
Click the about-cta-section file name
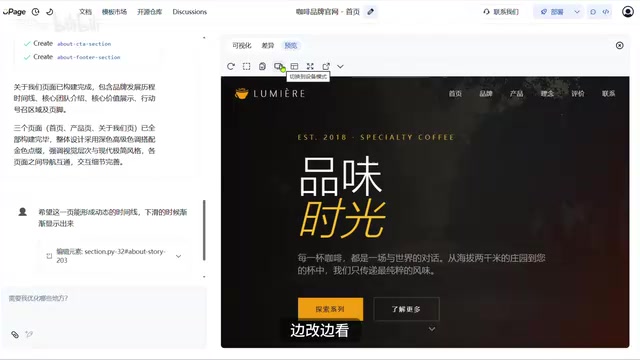pyautogui.click(x=84, y=44)
